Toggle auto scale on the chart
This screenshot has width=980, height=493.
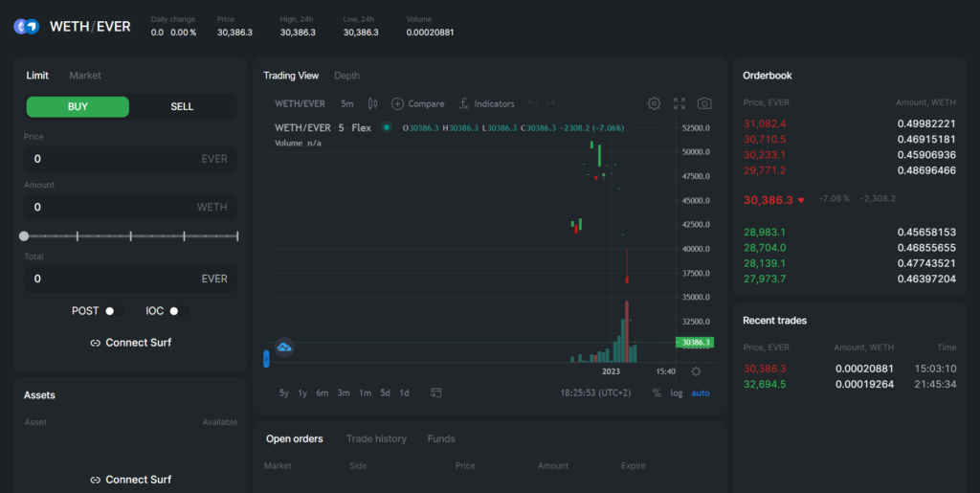[x=701, y=393]
